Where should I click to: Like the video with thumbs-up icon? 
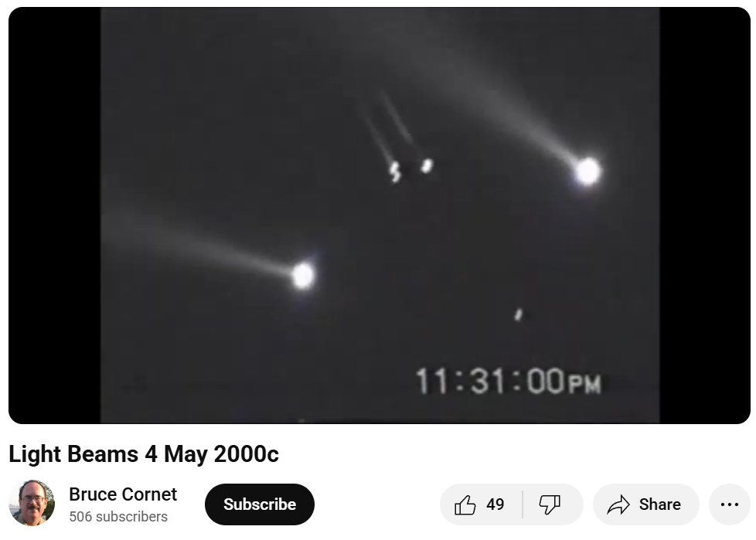[465, 504]
